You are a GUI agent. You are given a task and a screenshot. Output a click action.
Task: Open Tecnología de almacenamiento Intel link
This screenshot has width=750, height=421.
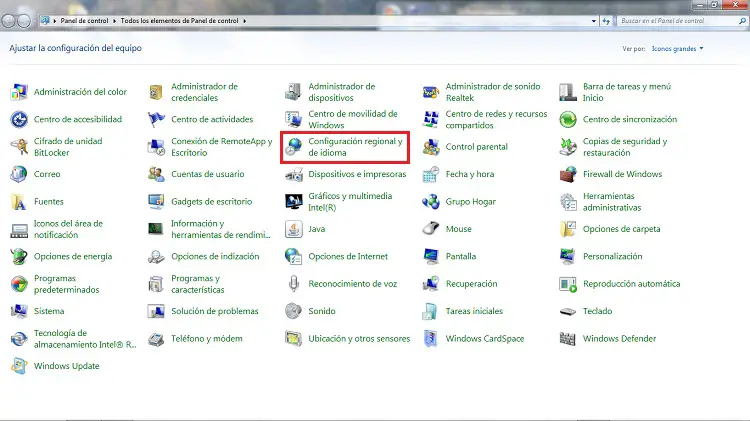[x=85, y=339]
